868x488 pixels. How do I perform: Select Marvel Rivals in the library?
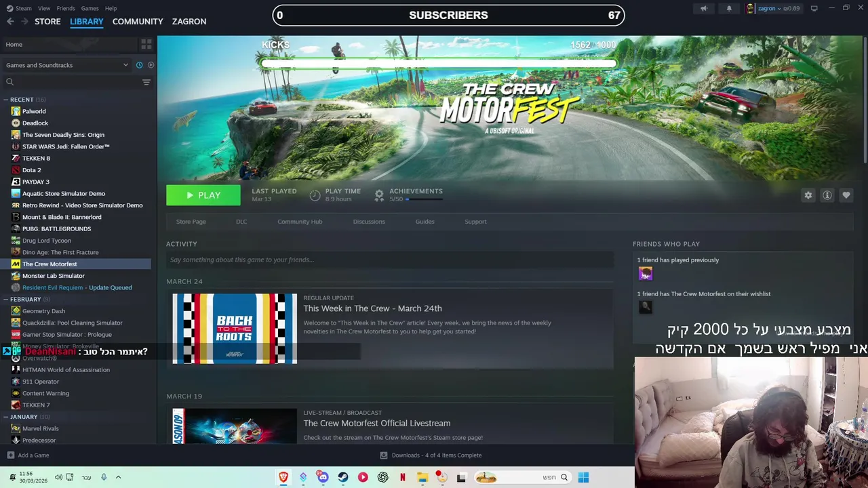41,428
